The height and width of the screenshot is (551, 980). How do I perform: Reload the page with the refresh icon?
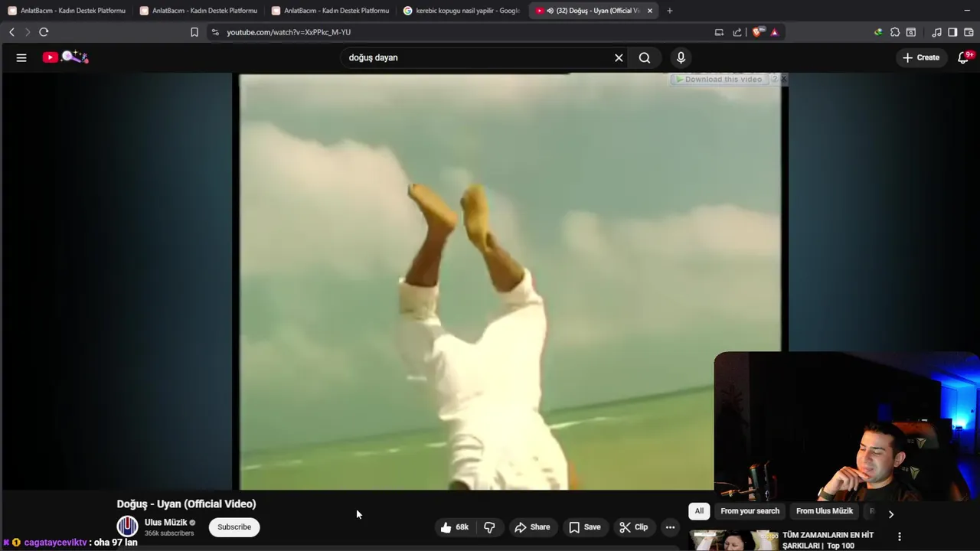tap(44, 32)
